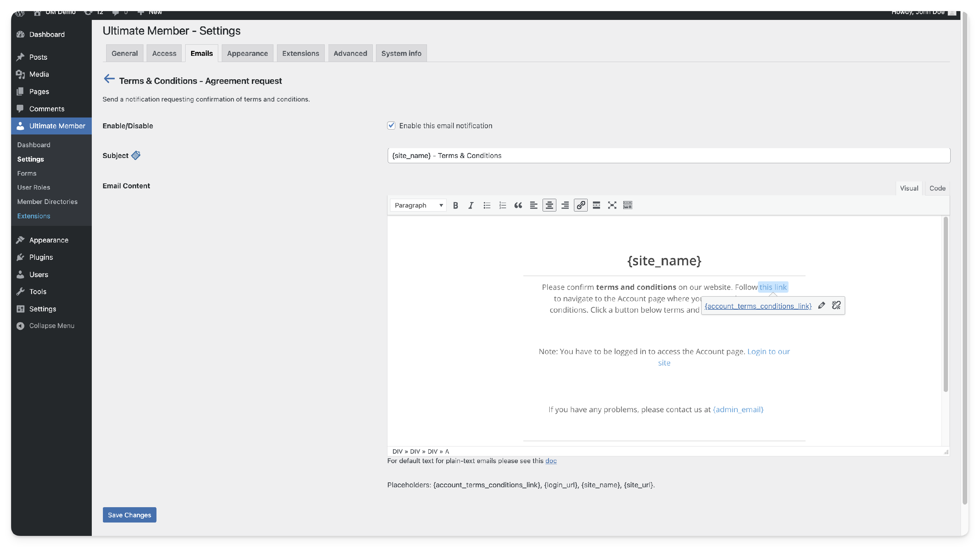The image size is (980, 547).
Task: Switch editor to Code tab
Action: (x=937, y=188)
